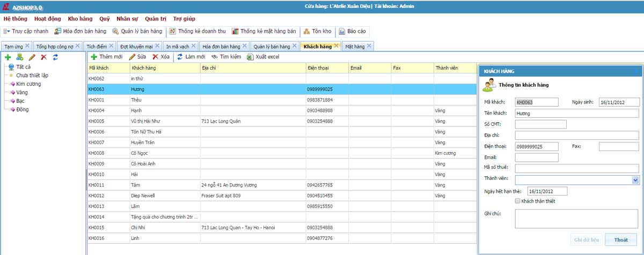Close the Mặt hàng tab
The height and width of the screenshot is (255, 644).
pos(369,46)
